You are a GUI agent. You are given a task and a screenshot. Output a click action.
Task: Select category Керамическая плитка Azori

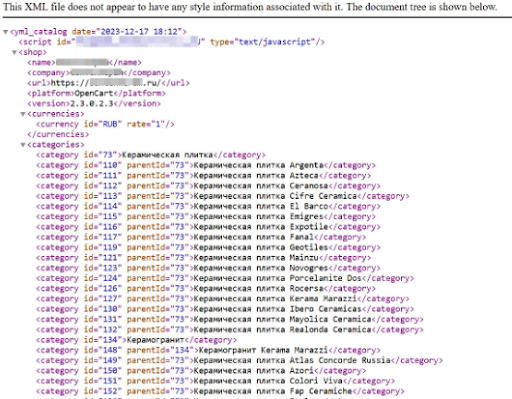(201, 371)
